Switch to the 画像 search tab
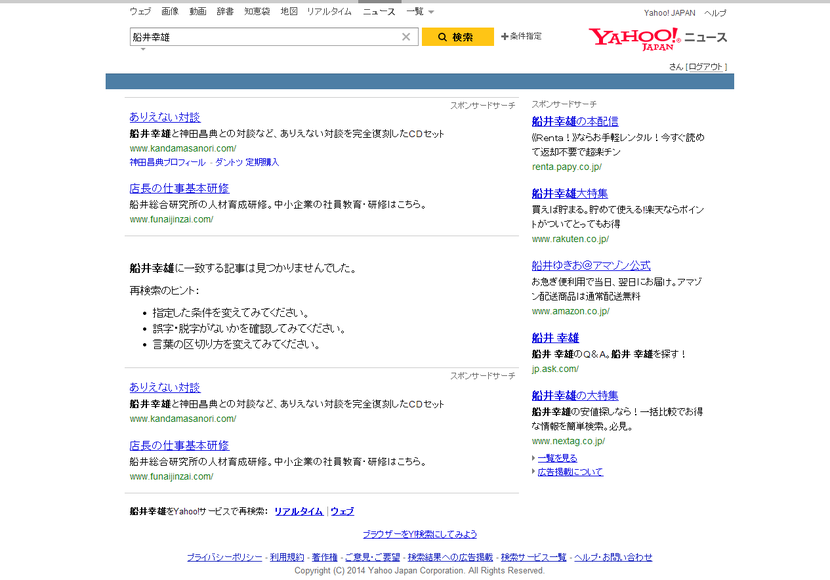The image size is (830, 580). coord(170,12)
